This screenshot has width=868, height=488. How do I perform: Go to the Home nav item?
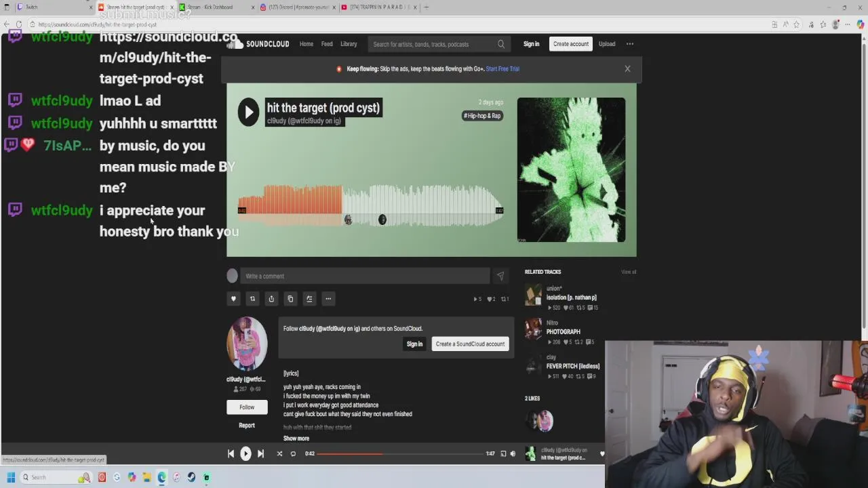(x=307, y=44)
